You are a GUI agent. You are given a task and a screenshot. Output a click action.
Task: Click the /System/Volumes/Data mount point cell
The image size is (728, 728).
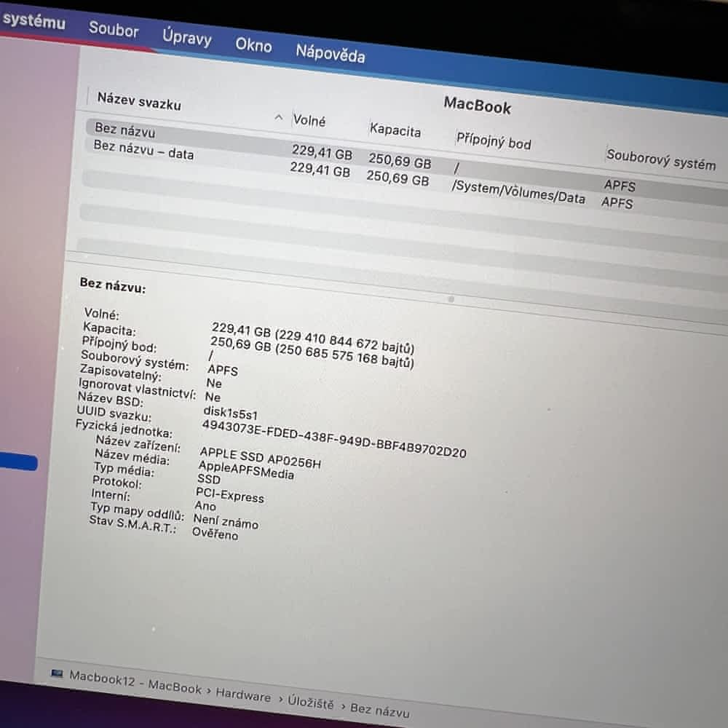coord(518,192)
